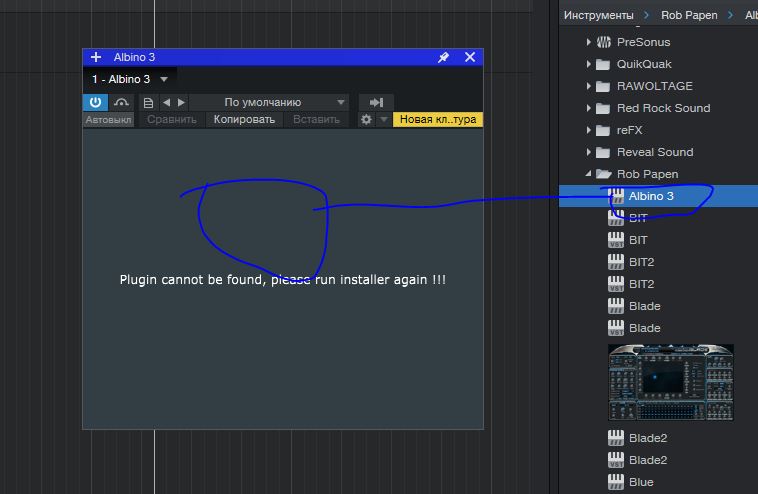758x494 pixels.
Task: Toggle the Автовыкл auto-off button
Action: coord(108,119)
